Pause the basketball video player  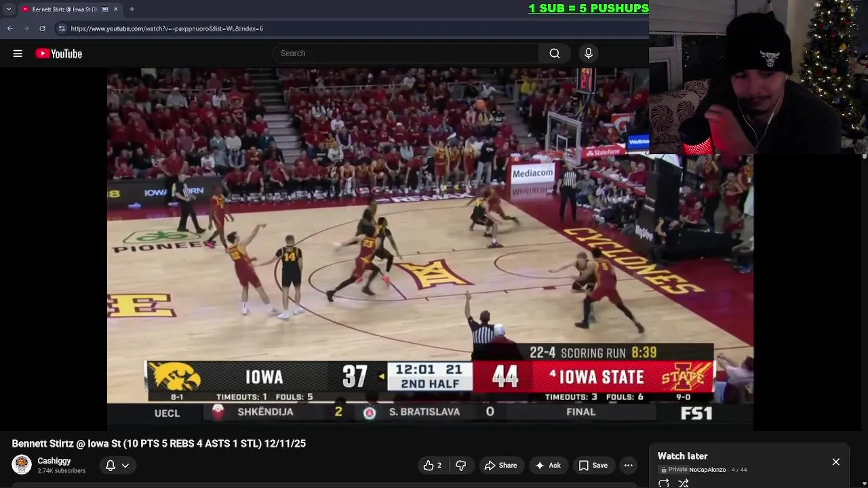pyautogui.click(x=430, y=249)
